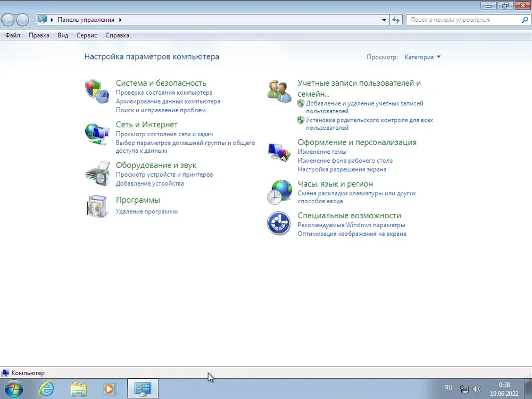Click Оптимизация изображения на экране link
Image resolution: width=532 pixels, height=399 pixels.
(x=352, y=234)
